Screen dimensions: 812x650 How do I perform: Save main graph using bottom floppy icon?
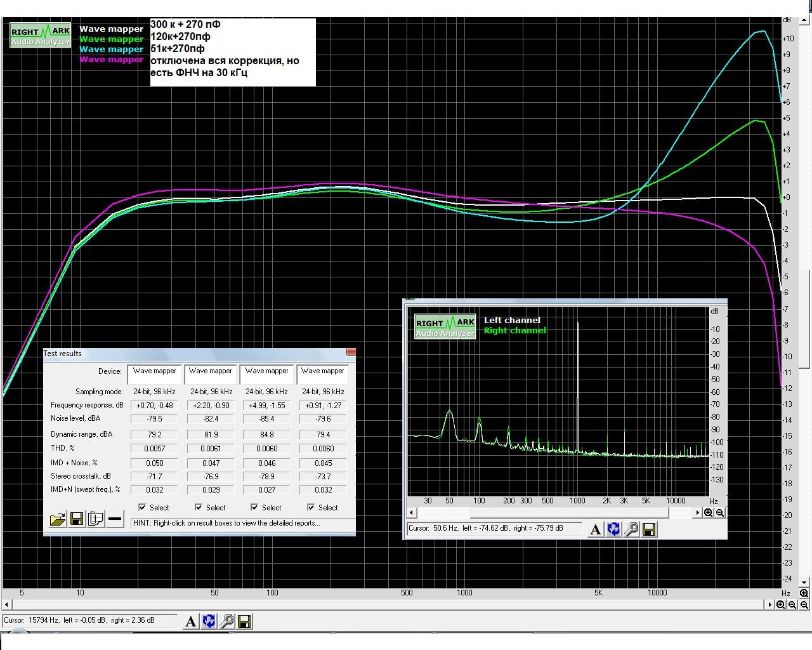point(244,621)
